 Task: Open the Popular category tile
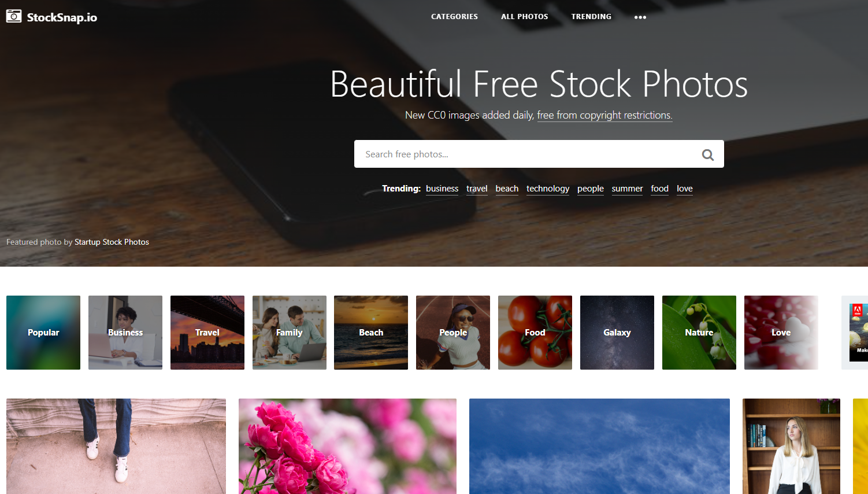pyautogui.click(x=43, y=333)
